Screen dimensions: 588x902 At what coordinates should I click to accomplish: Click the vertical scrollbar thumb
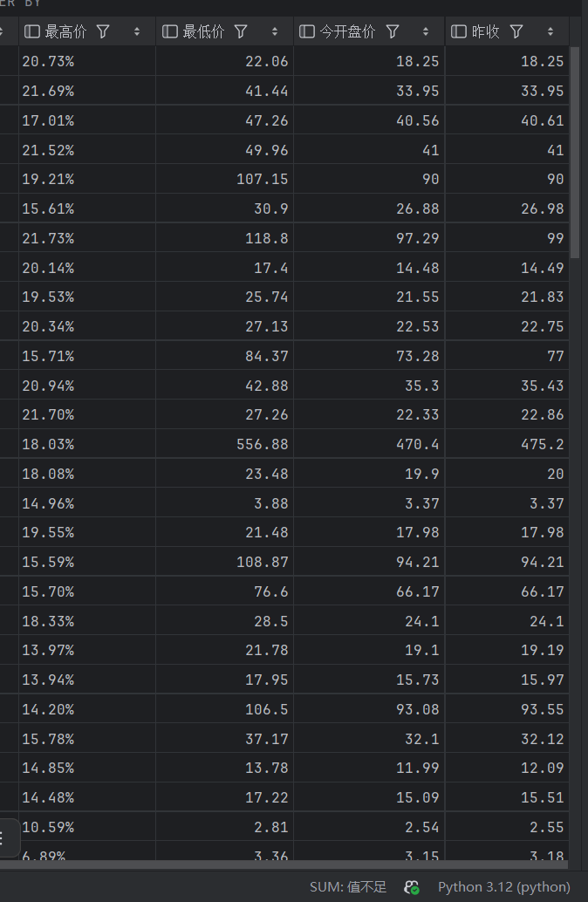[x=575, y=153]
